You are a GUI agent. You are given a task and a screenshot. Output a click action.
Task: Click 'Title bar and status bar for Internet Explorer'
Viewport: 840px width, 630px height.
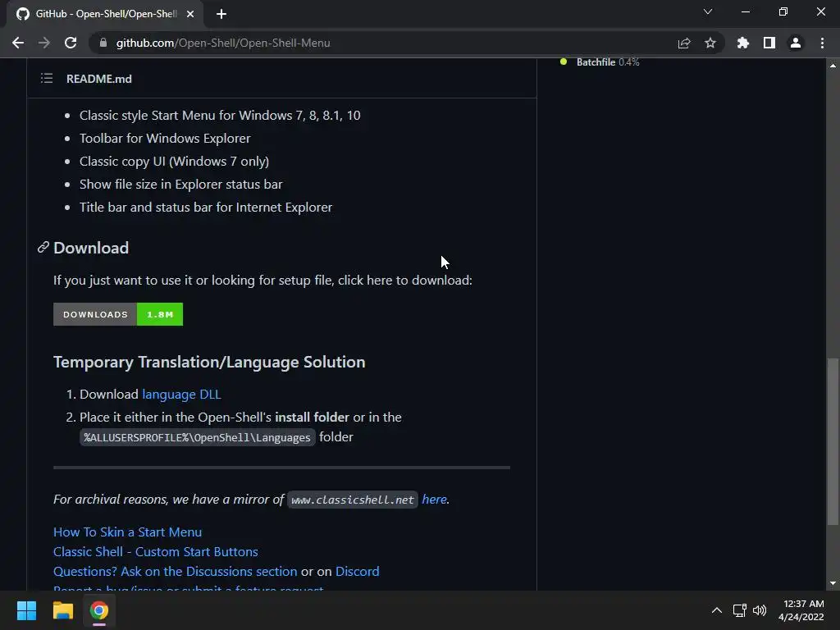206,208
